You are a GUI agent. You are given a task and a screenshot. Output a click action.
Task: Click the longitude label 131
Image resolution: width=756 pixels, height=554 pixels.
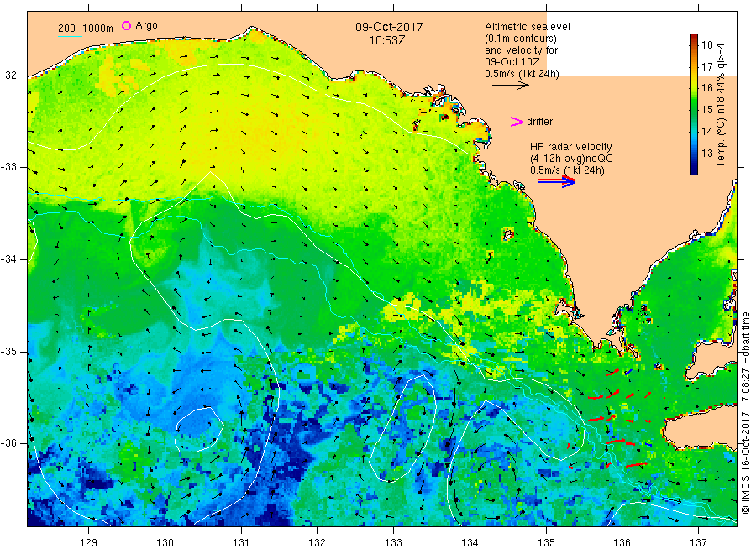241,543
